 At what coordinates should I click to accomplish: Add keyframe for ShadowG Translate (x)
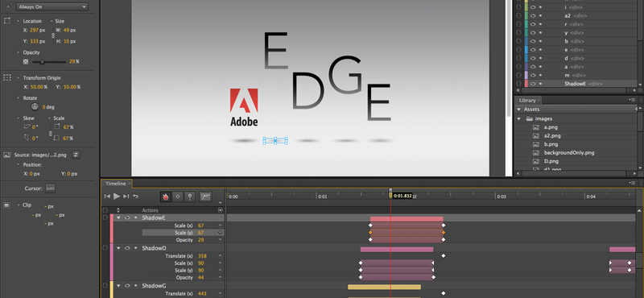tap(220, 293)
